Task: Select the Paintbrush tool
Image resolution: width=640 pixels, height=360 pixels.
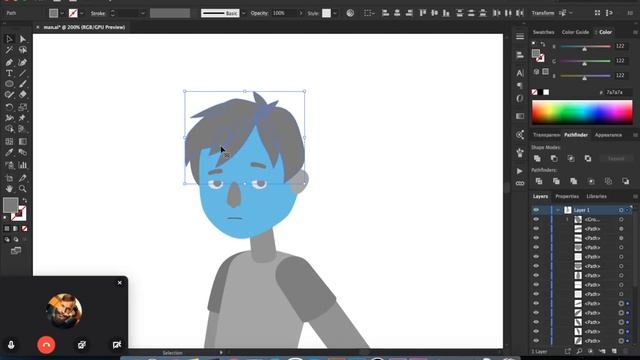Action: (22, 84)
